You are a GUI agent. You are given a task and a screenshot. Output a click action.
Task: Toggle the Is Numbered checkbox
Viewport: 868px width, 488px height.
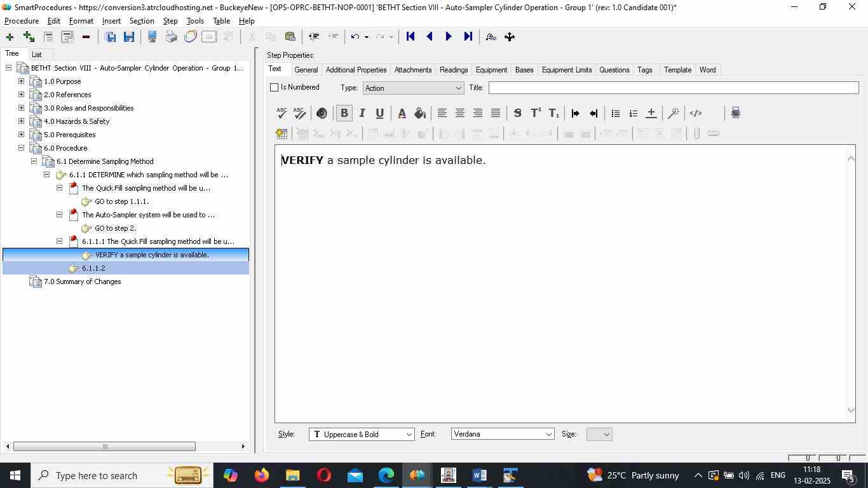275,88
